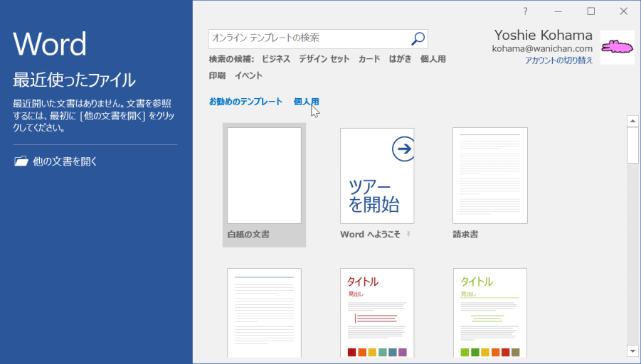The image size is (641, 364).
Task: Maximize the Word window
Action: tap(590, 11)
